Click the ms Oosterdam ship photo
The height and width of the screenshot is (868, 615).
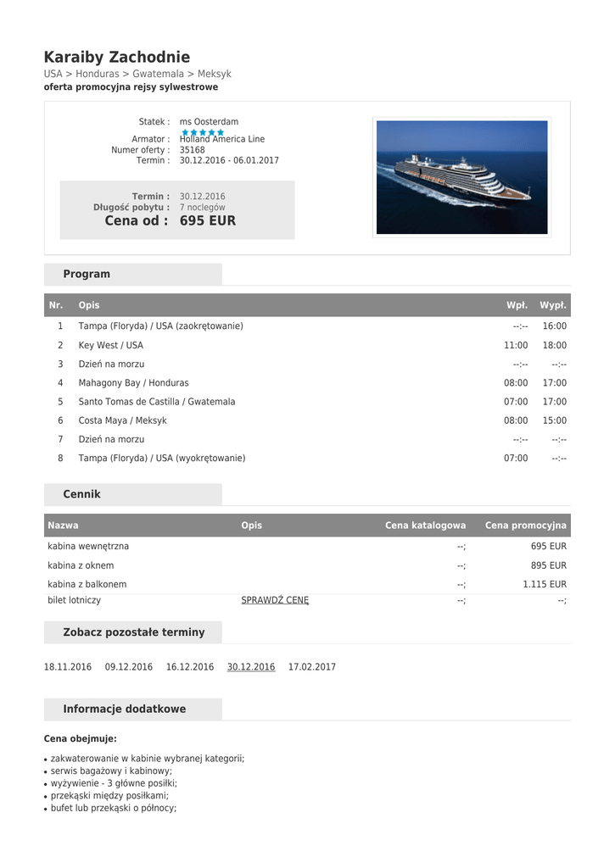click(x=462, y=177)
